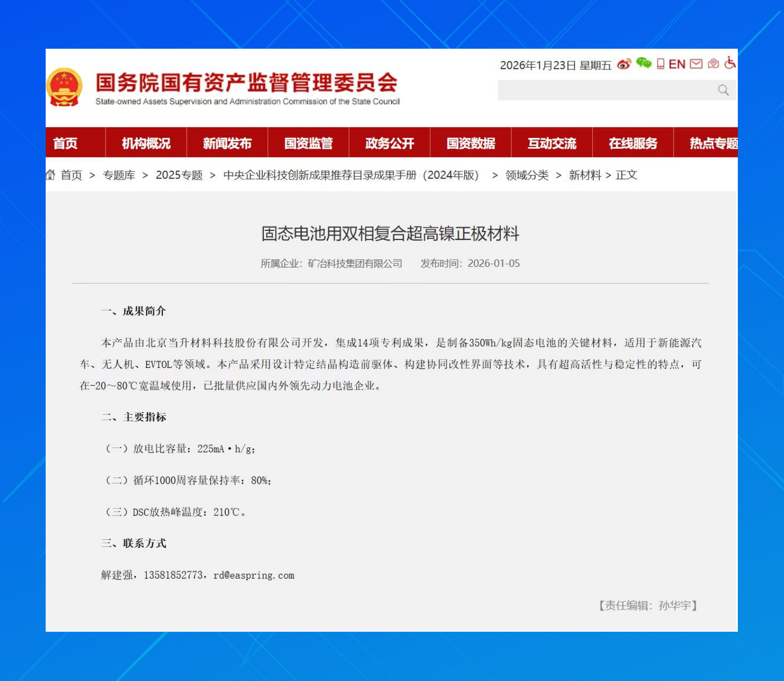Open the 机构概况 menu
784x681 pixels.
click(x=146, y=143)
